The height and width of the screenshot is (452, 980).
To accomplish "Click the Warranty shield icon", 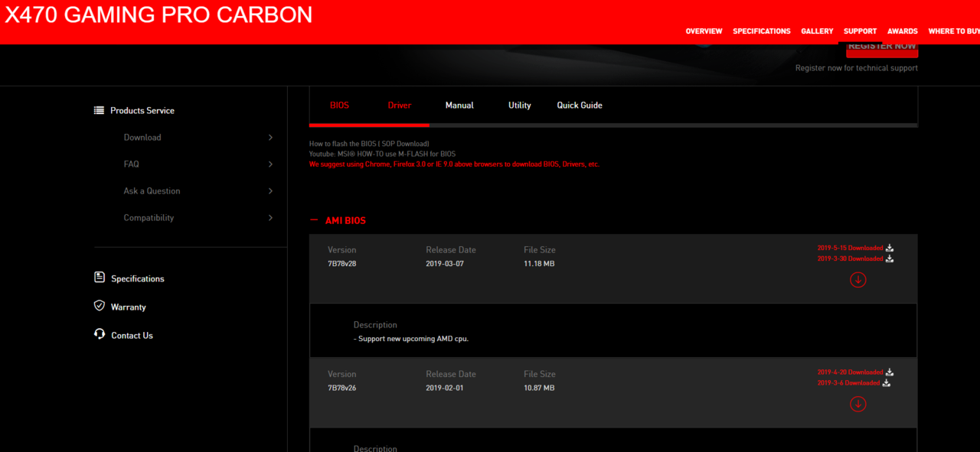I will click(99, 306).
